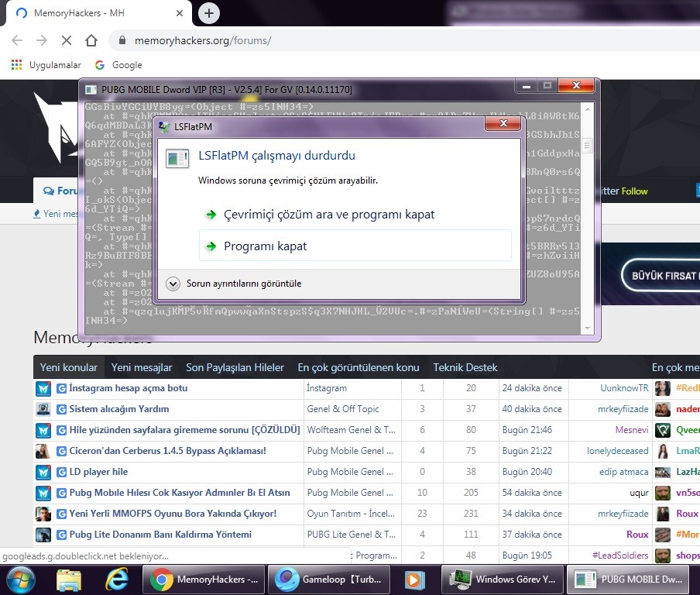This screenshot has height=595, width=700.
Task: Open the Forum navigation tab
Action: 59,191
